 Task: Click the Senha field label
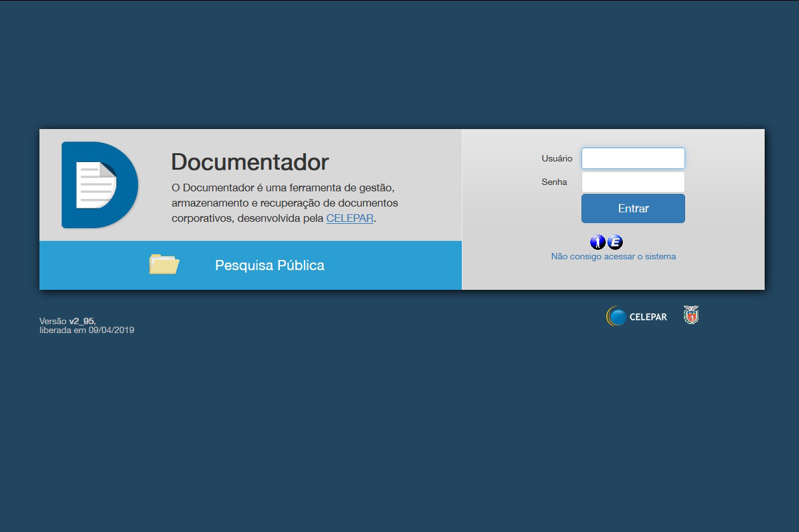click(x=554, y=182)
